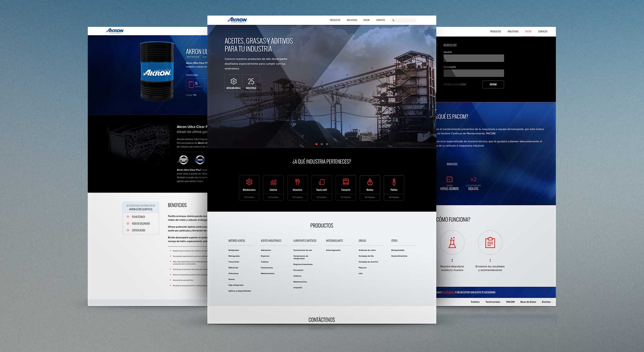Open the Multigrados product link

click(234, 250)
